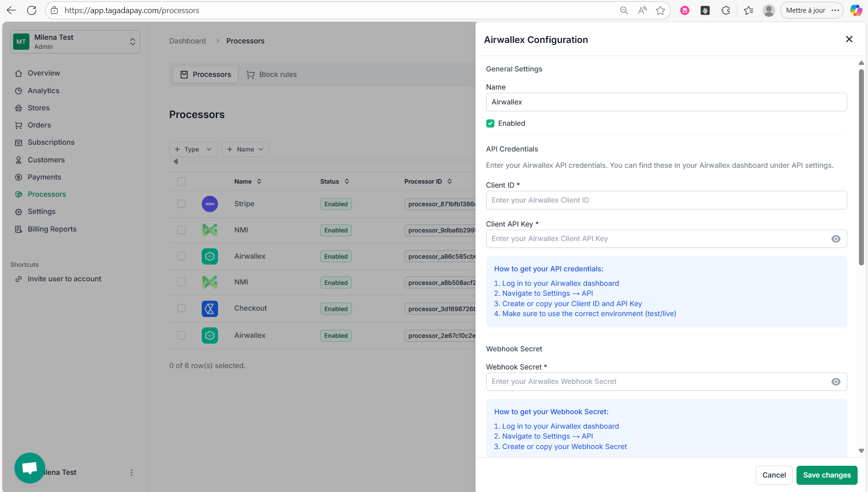
Task: Add page to favorites star icon
Action: tap(660, 10)
